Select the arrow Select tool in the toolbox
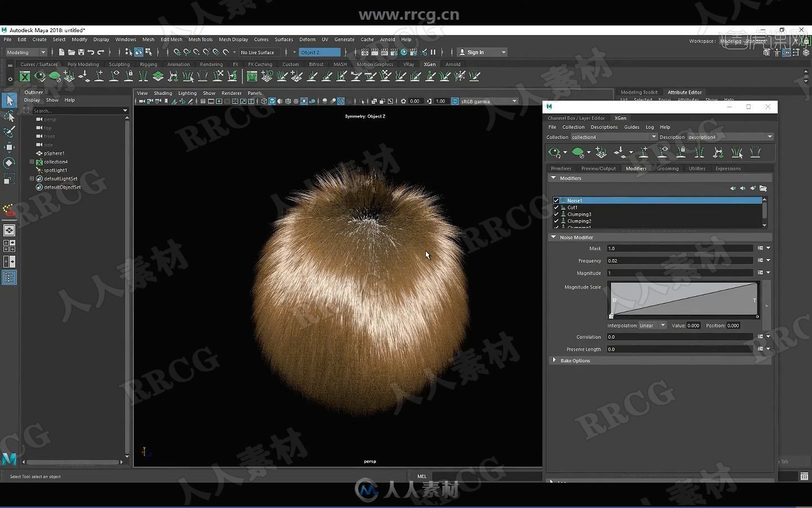The height and width of the screenshot is (508, 812). coord(9,100)
